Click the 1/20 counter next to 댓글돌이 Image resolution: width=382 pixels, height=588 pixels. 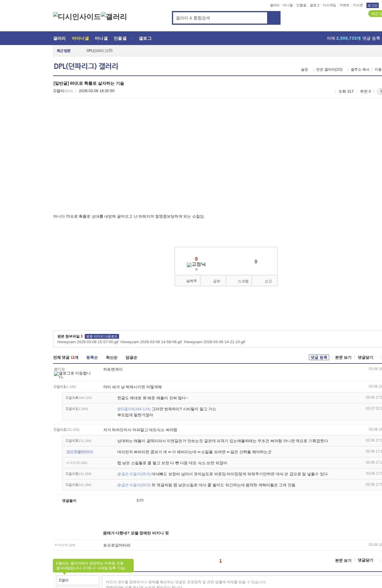click(140, 500)
